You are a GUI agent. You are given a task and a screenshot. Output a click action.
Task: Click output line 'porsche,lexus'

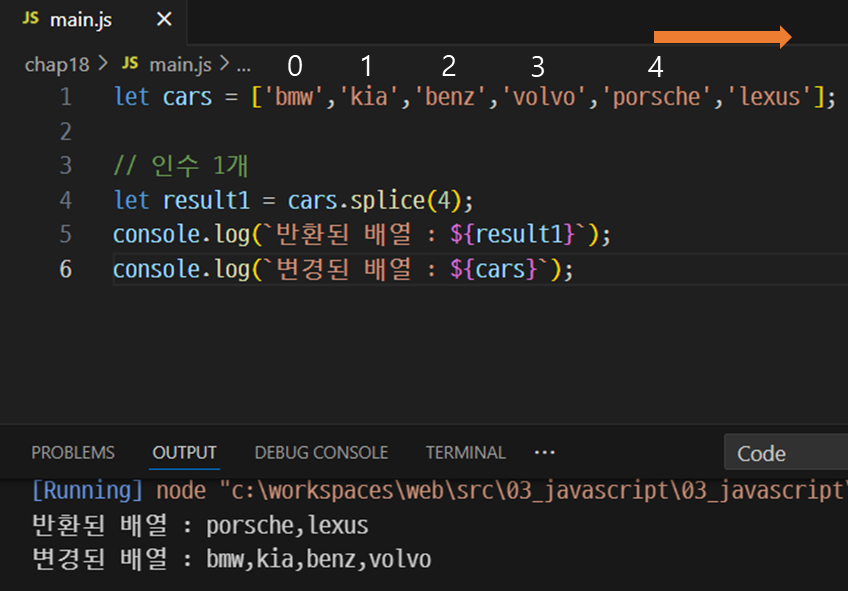point(287,526)
